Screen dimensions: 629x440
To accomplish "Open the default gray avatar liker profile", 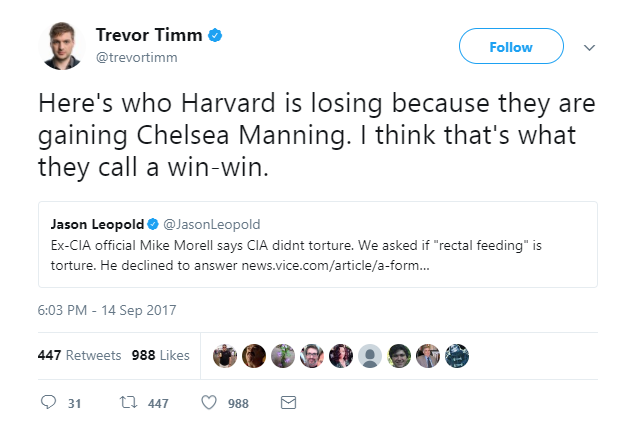I will pyautogui.click(x=369, y=356).
